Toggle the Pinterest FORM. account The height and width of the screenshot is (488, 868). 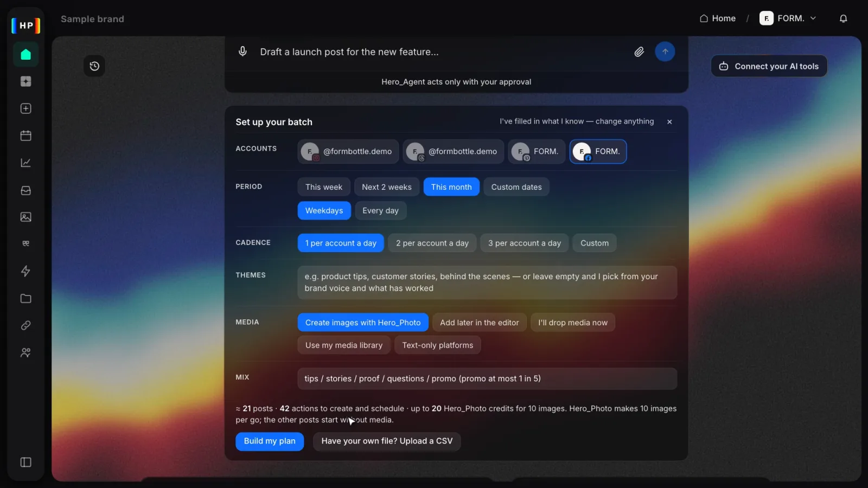coord(537,151)
